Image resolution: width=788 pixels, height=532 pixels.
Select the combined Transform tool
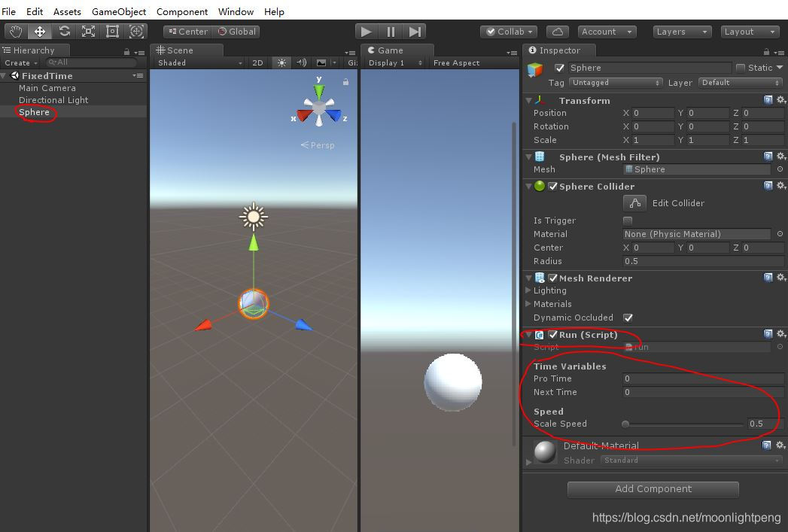coord(136,32)
